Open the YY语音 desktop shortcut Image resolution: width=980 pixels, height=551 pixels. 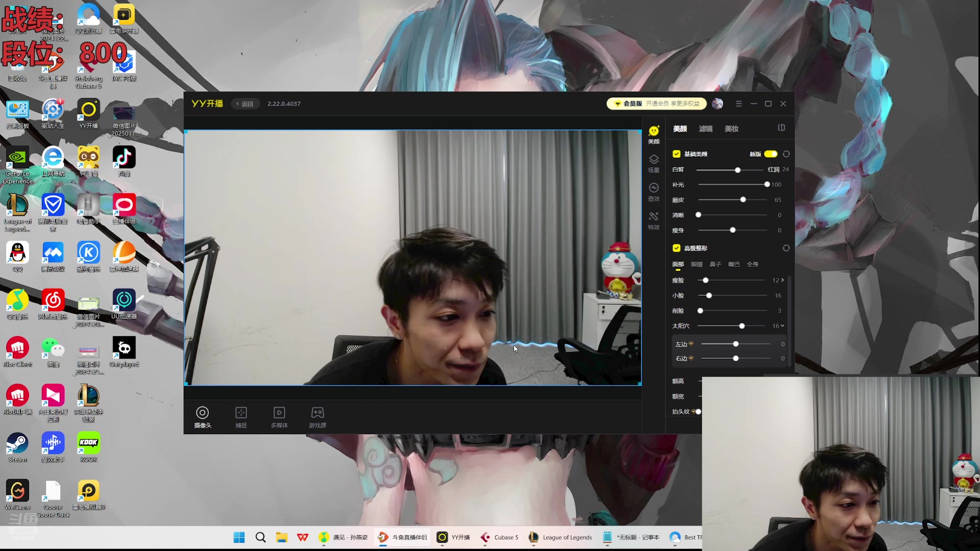click(x=89, y=162)
